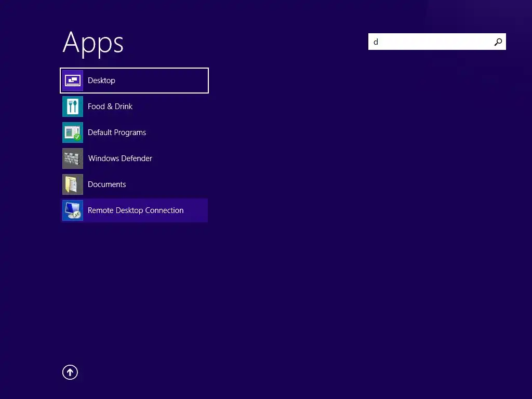Open the Desktop app tile icon
The height and width of the screenshot is (399, 532).
pos(73,81)
